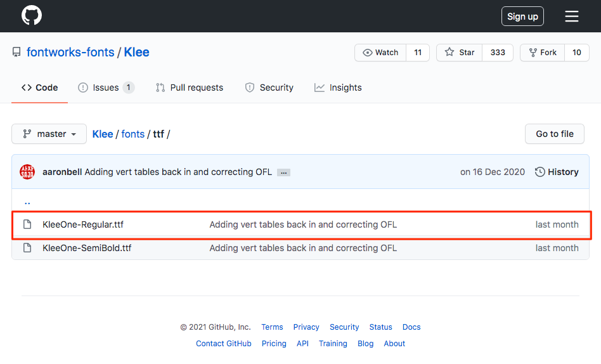Open the About footer link

coord(394,344)
